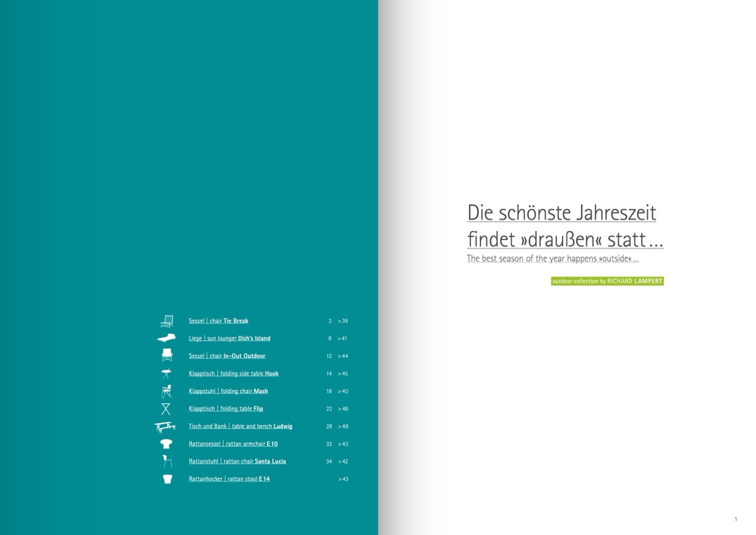756x535 pixels.
Task: Click the Hook folding side table icon
Action: tap(166, 373)
